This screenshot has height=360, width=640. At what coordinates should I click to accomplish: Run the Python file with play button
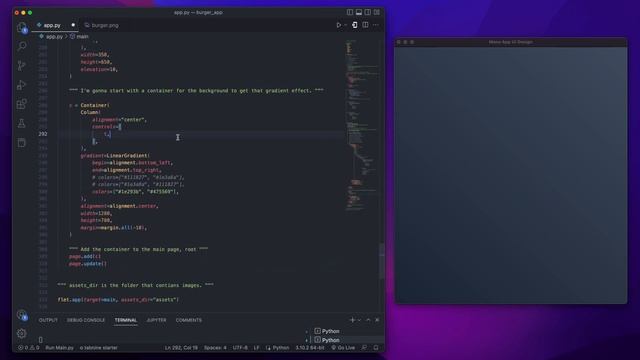point(338,25)
